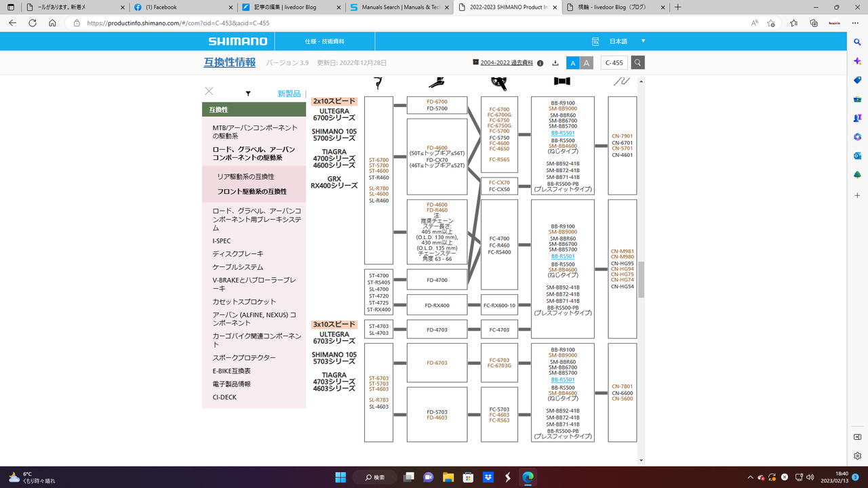
Task: Open File Explorer from the taskbar
Action: 448,477
